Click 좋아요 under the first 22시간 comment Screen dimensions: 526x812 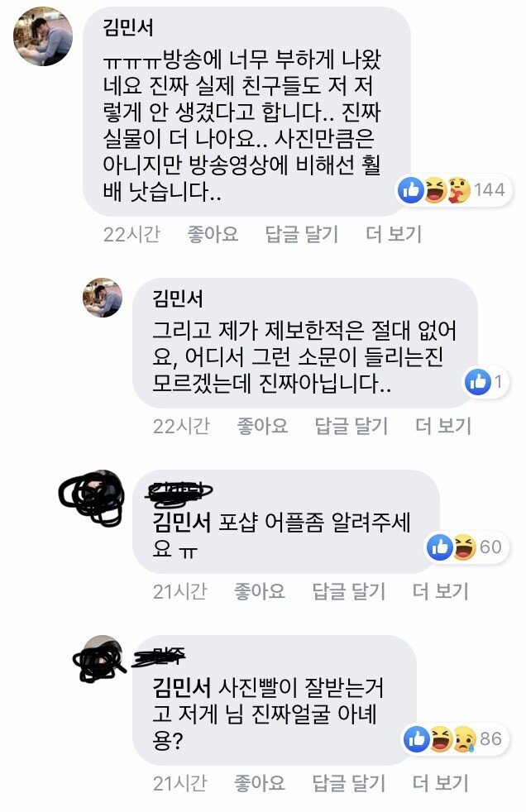point(213,234)
